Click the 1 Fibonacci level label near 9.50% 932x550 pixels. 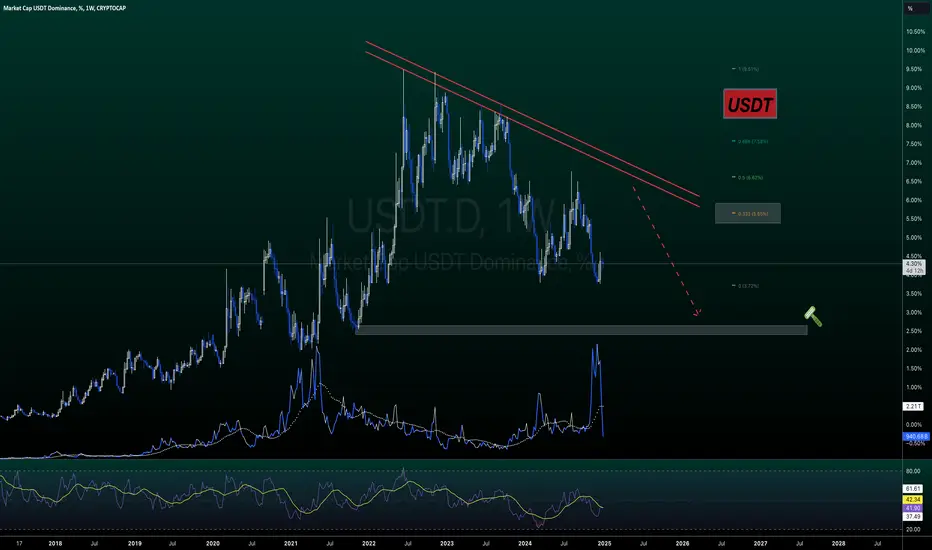(746, 69)
